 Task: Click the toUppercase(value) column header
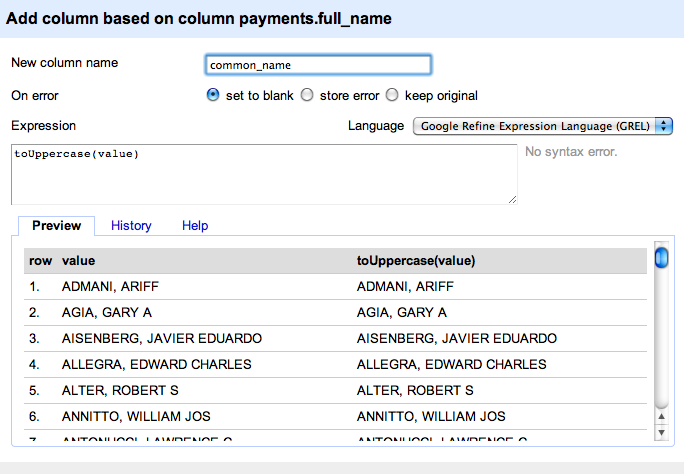tap(415, 260)
